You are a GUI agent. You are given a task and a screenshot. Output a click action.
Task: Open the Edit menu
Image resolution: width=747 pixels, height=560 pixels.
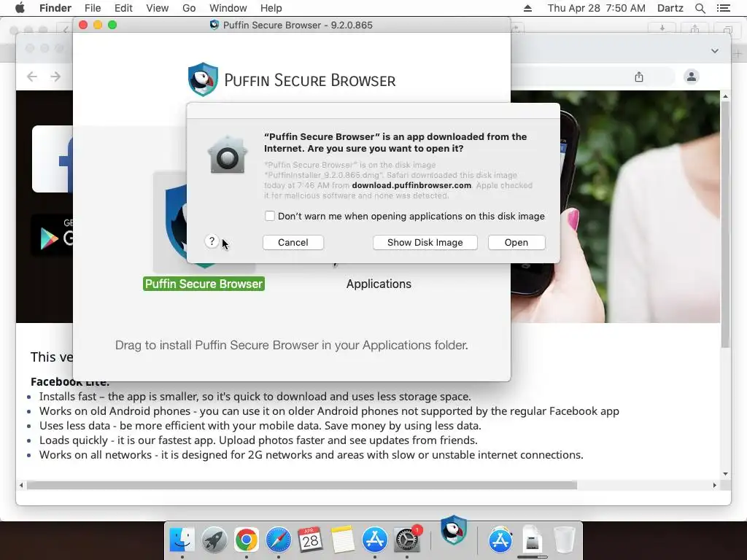point(123,8)
